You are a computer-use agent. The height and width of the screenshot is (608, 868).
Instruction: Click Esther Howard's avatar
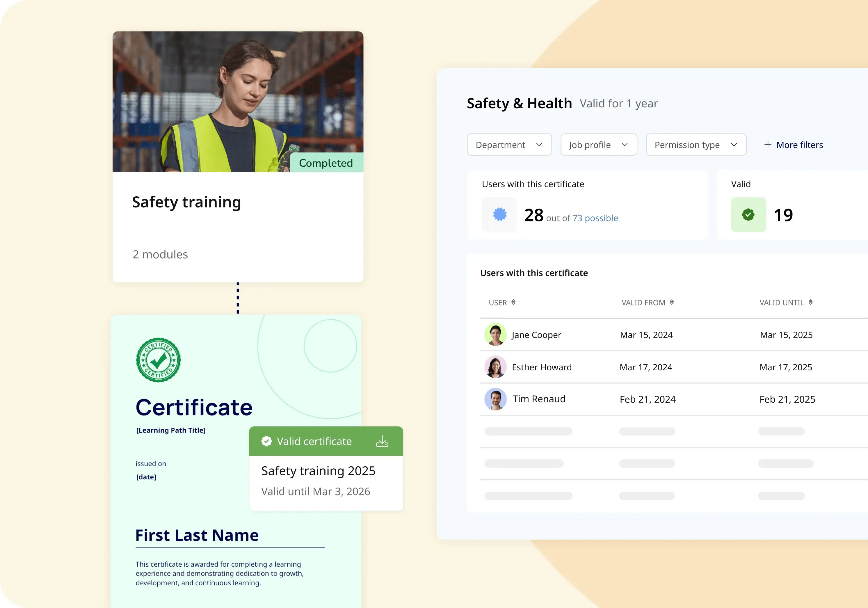point(495,367)
